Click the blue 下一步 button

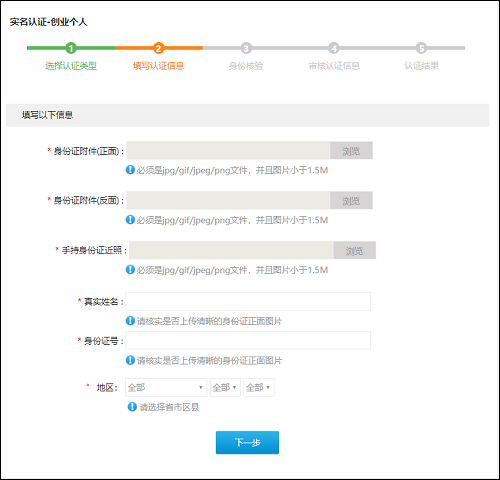(247, 443)
